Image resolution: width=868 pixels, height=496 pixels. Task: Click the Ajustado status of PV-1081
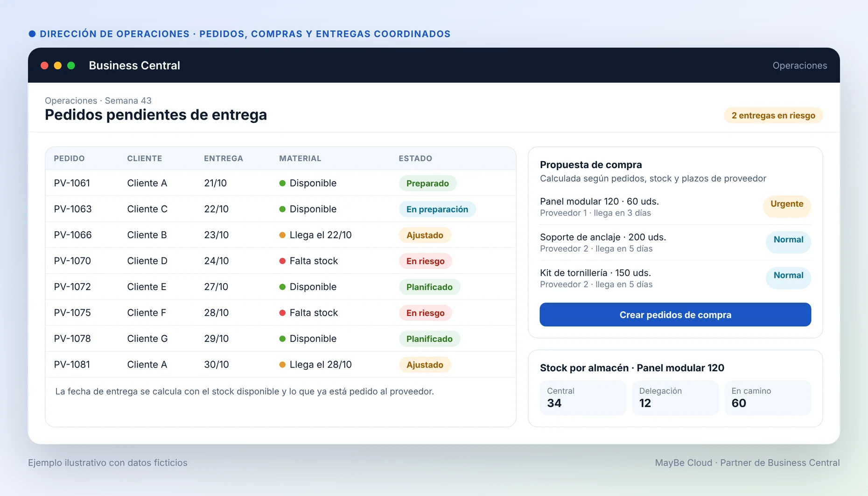click(x=425, y=365)
